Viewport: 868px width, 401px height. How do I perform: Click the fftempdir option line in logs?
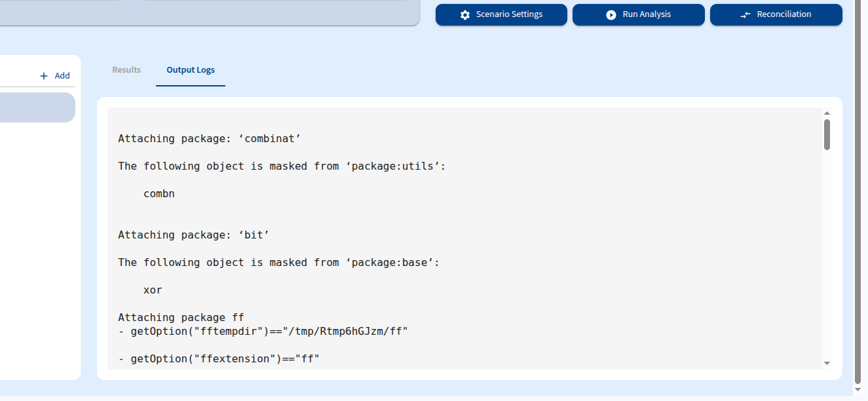262,331
